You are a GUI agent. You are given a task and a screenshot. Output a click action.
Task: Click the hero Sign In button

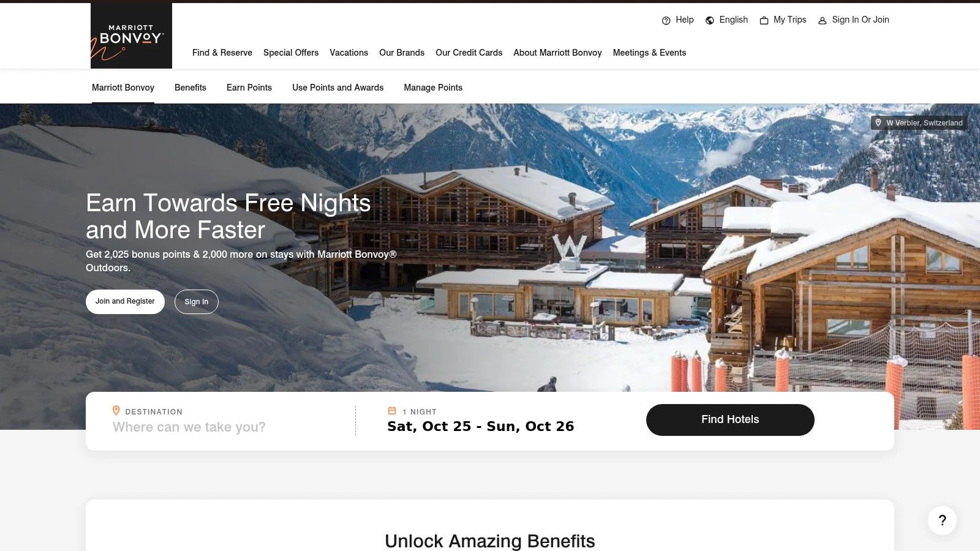[x=197, y=302]
